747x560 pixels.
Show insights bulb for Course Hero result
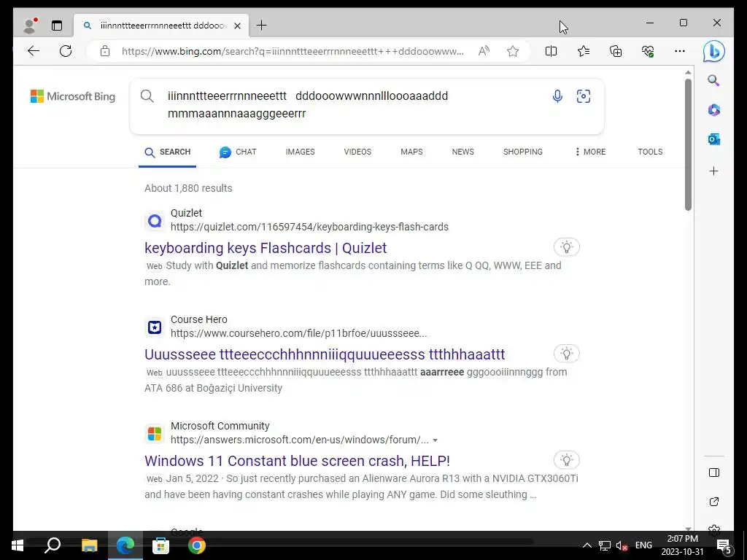(566, 354)
